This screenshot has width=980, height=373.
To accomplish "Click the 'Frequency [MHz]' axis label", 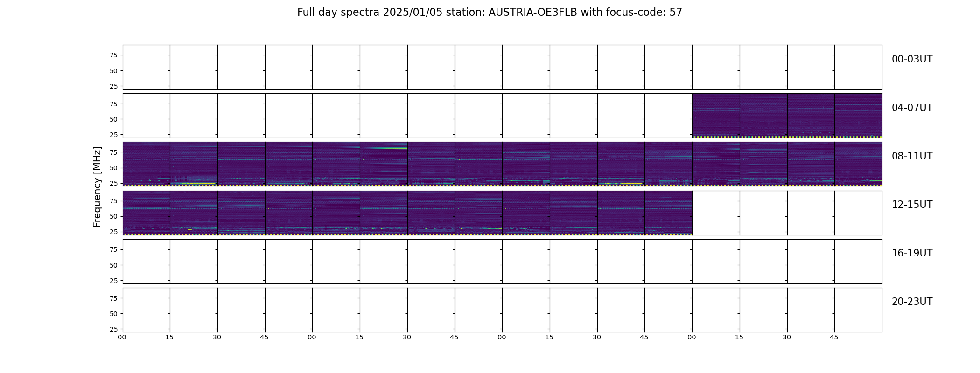I will coord(97,186).
